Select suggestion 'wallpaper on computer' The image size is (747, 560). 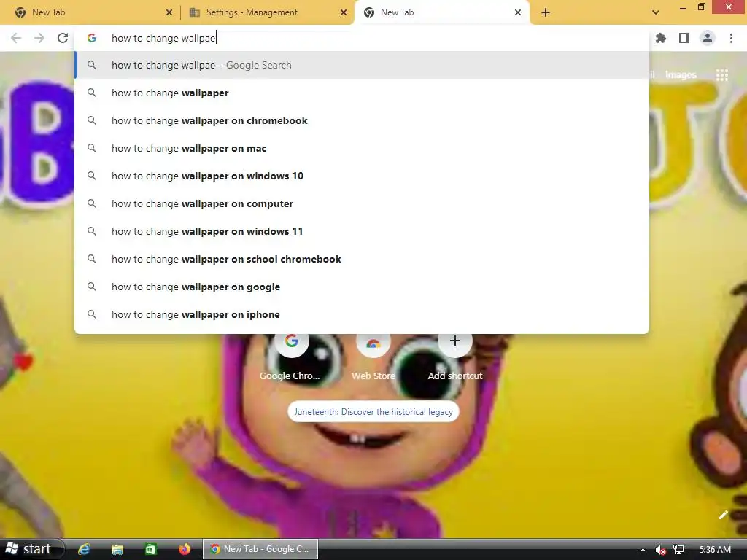pos(362,203)
